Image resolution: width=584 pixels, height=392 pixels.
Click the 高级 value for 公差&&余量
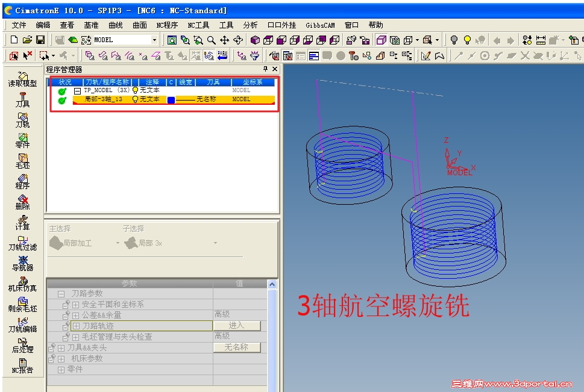pos(222,314)
